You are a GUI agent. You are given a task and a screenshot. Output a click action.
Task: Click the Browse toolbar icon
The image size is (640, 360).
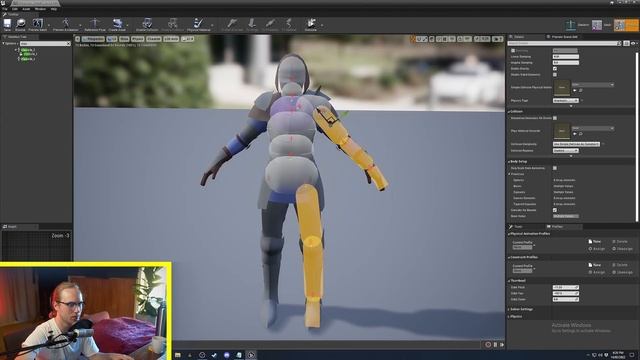[x=20, y=24]
